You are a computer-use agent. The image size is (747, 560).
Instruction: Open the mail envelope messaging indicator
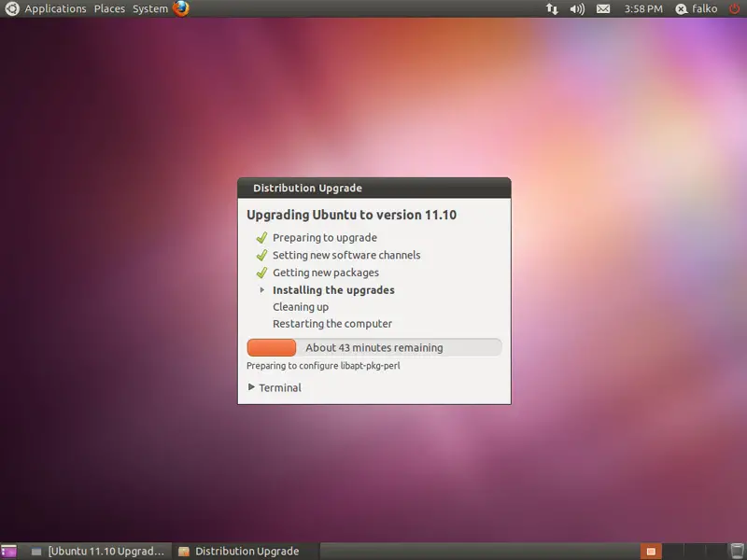coord(603,8)
